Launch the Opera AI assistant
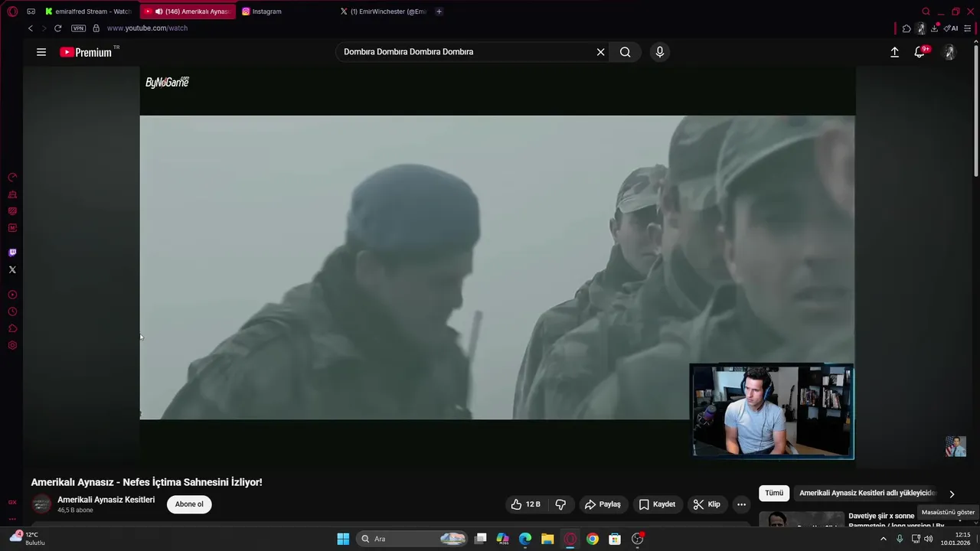The width and height of the screenshot is (980, 551). point(951,28)
